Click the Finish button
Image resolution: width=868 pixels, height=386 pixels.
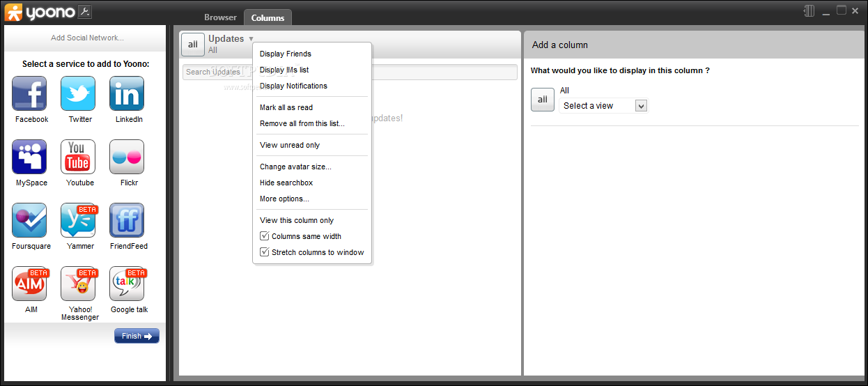pos(137,336)
